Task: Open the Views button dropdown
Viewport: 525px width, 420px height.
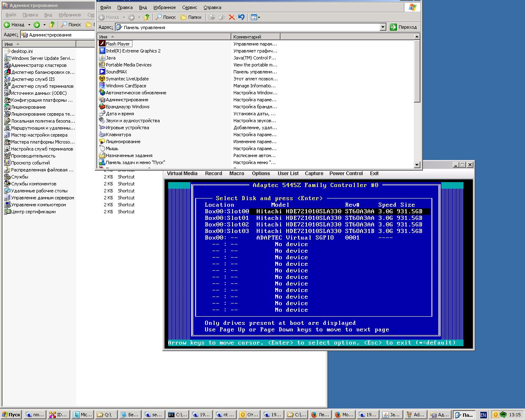Action: point(256,17)
